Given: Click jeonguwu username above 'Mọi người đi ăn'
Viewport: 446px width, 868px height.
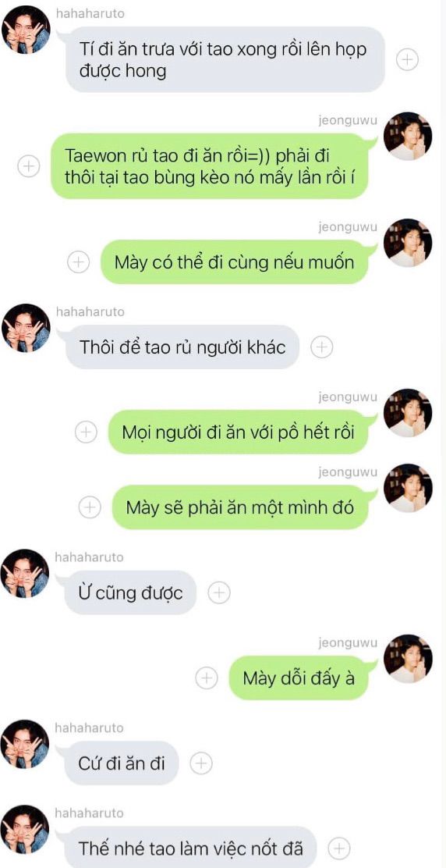Looking at the screenshot, I should click(x=348, y=397).
